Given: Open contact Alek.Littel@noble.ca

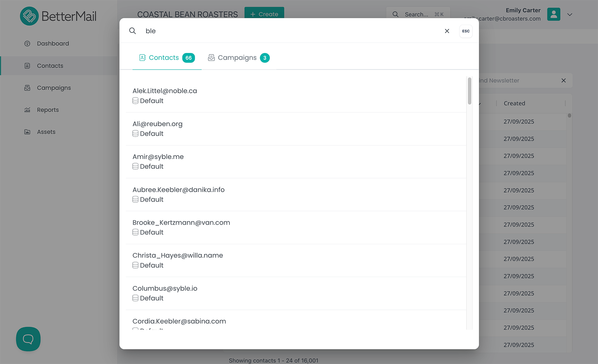Looking at the screenshot, I should (164, 91).
